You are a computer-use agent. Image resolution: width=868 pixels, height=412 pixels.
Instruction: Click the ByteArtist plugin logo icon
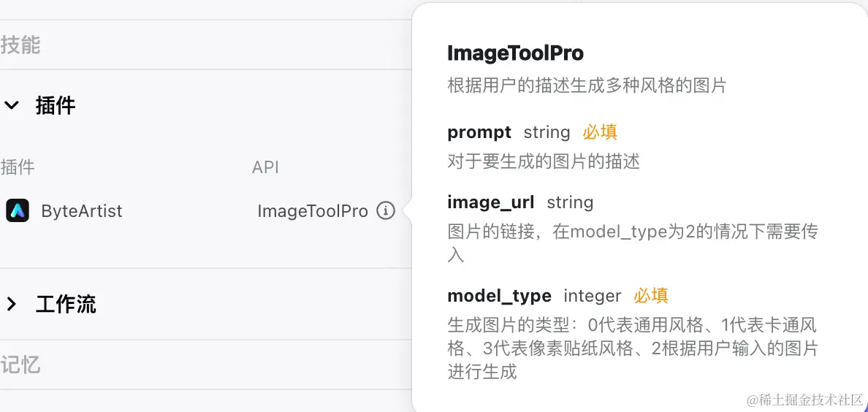click(x=18, y=211)
